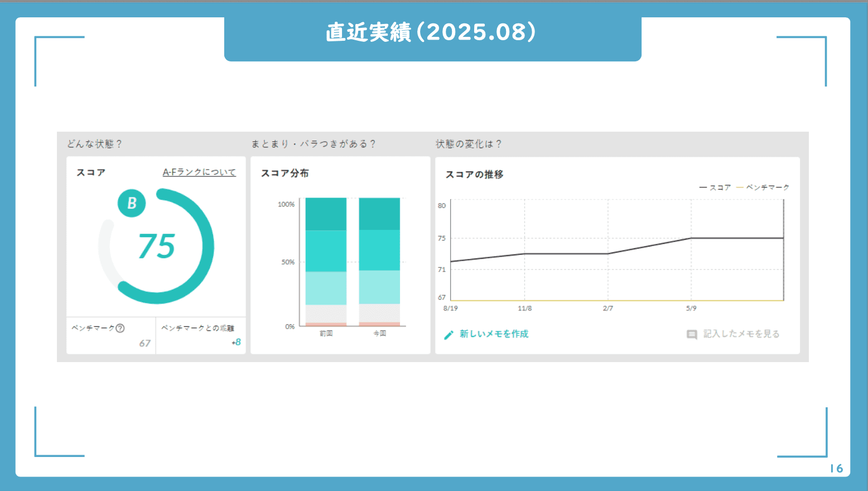
Task: Open the A-Fランクについて link
Action: (x=199, y=172)
